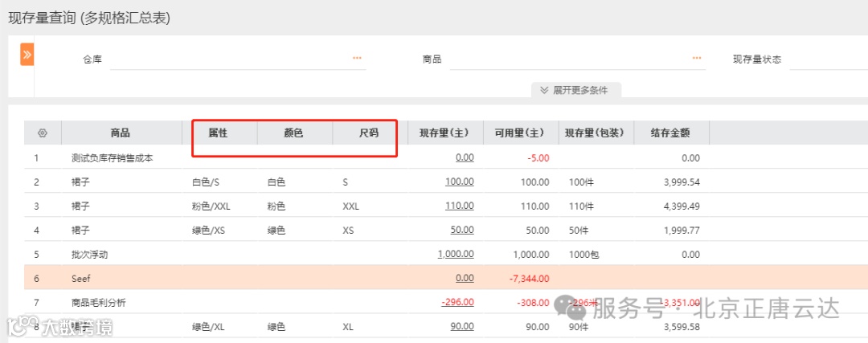Select the Seef product cell
The height and width of the screenshot is (343, 868).
(x=81, y=279)
